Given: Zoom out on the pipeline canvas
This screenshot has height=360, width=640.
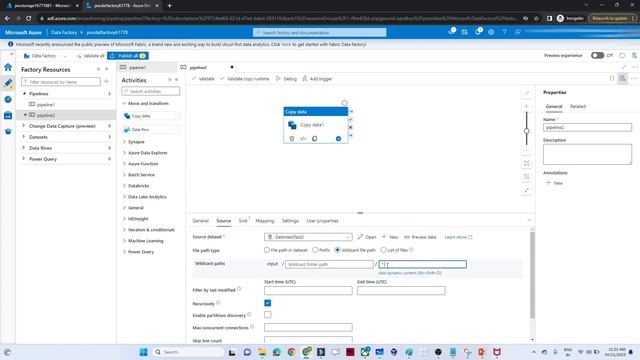Looking at the screenshot, I should [527, 150].
